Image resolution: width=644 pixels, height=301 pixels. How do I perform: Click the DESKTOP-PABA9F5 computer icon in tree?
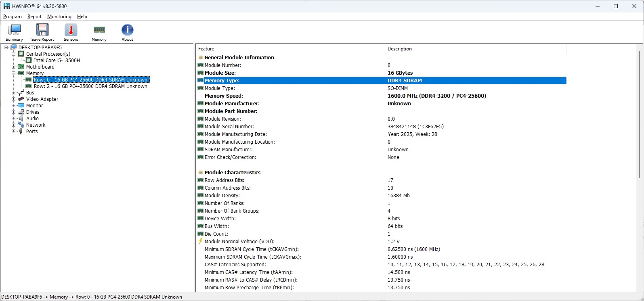point(14,48)
